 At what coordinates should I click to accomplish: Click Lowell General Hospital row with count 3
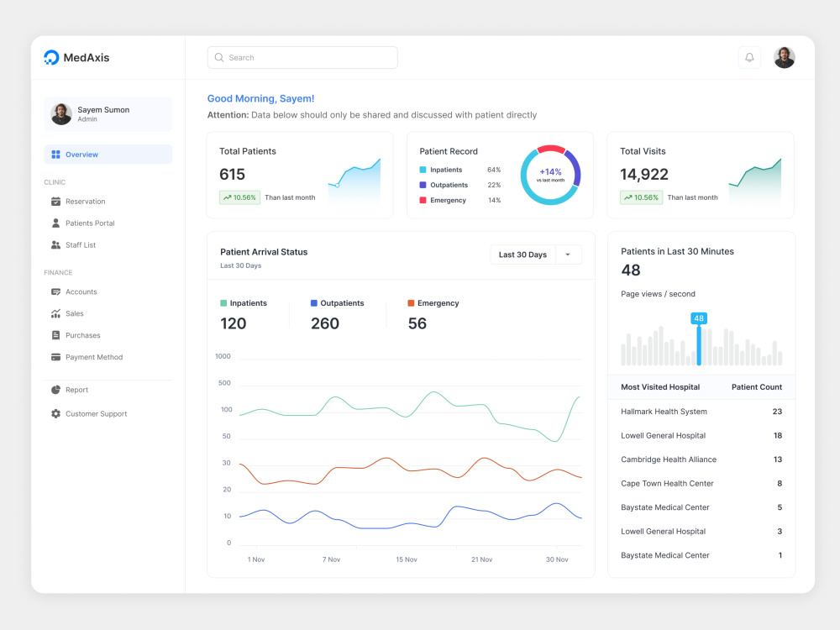[701, 532]
